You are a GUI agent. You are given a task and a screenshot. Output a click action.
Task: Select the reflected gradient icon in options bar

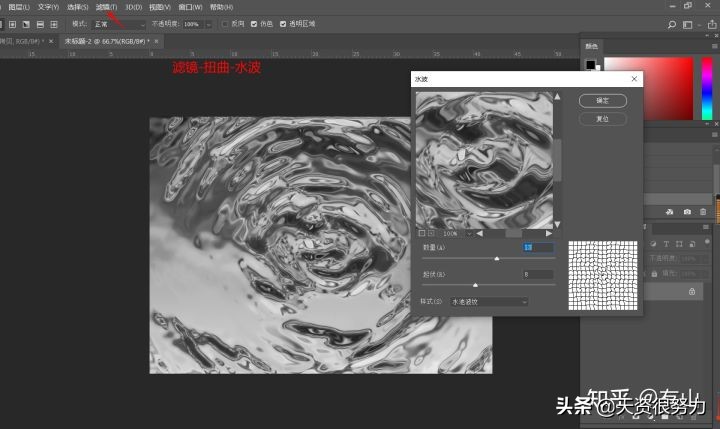tap(40, 24)
